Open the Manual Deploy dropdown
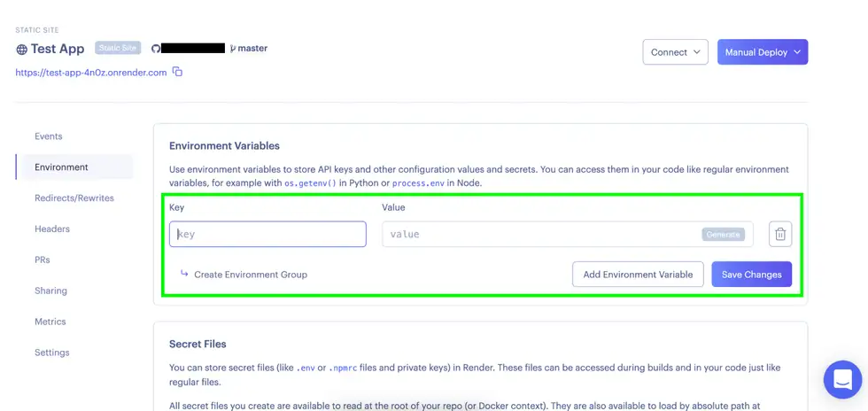This screenshot has height=411, width=868. coord(763,52)
